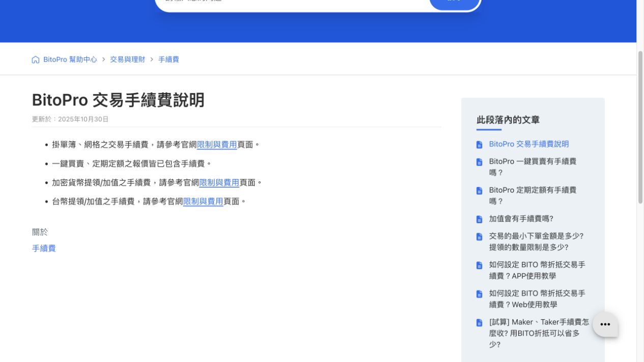The height and width of the screenshot is (362, 644).
Task: Open article [試算] Maker、Taker手續費怎麼收
Action: [539, 333]
